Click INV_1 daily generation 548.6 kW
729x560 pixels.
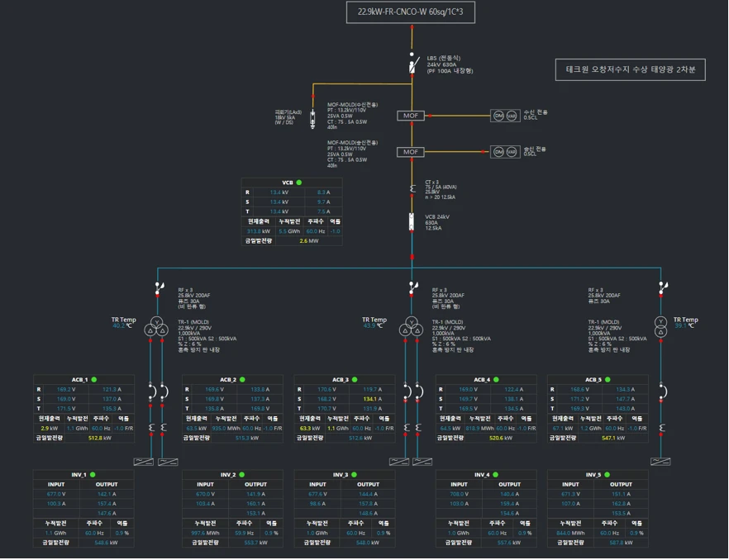pyautogui.click(x=106, y=543)
